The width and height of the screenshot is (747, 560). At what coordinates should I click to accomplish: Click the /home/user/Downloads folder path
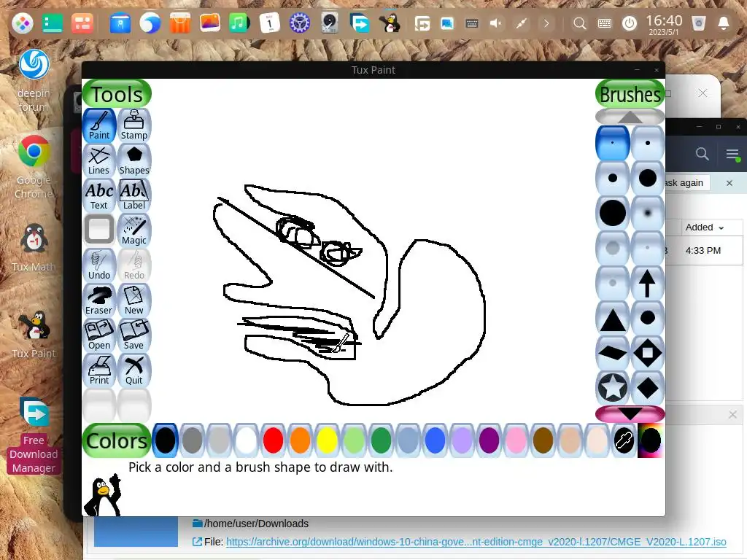256,524
